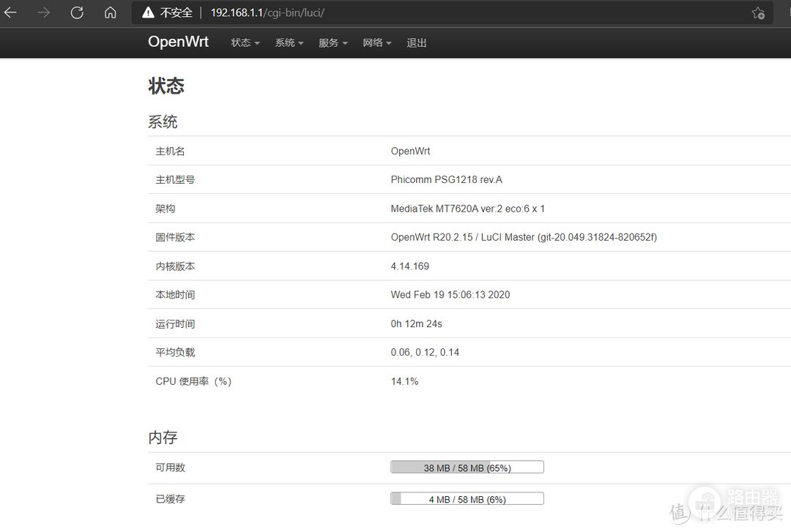Expand the 服务 navigation dropdown
Image resolution: width=791 pixels, height=532 pixels.
pyautogui.click(x=333, y=43)
